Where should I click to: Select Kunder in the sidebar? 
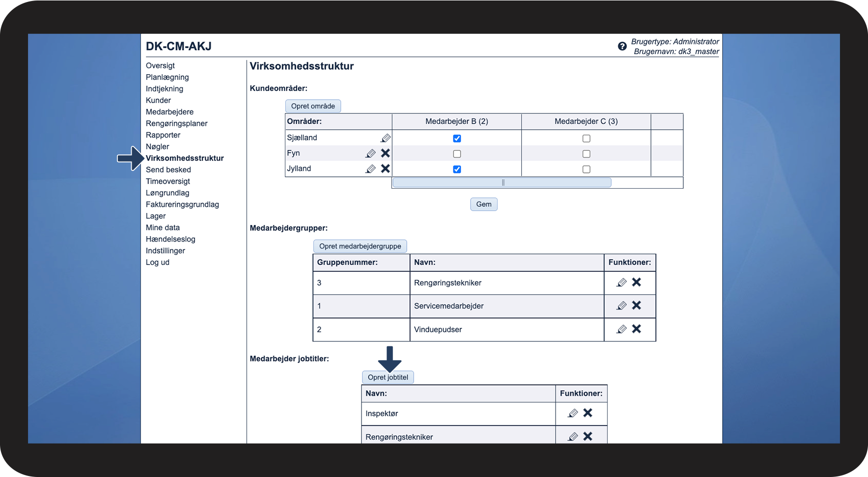[x=158, y=100]
